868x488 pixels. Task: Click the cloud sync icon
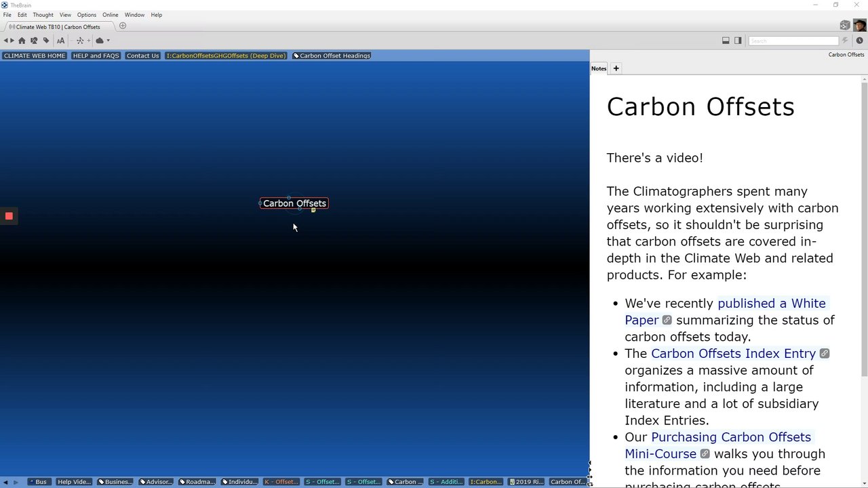(x=99, y=41)
